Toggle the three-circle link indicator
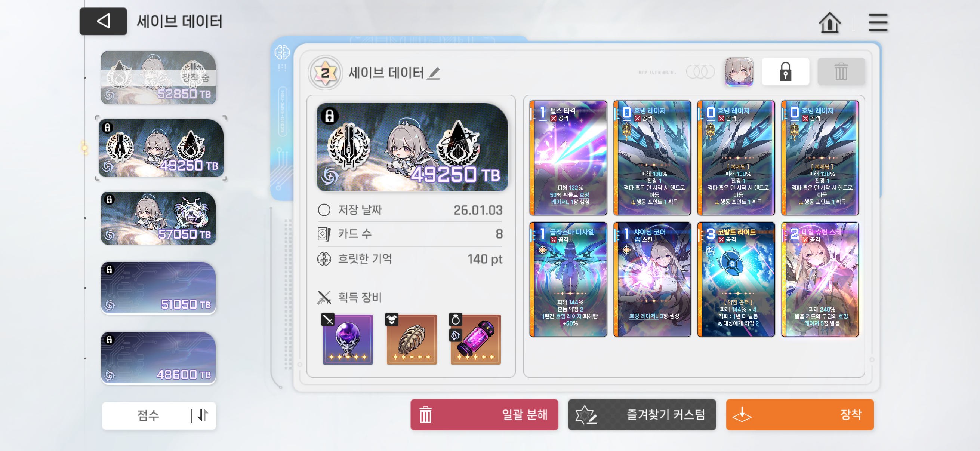This screenshot has height=451, width=980. pyautogui.click(x=700, y=71)
